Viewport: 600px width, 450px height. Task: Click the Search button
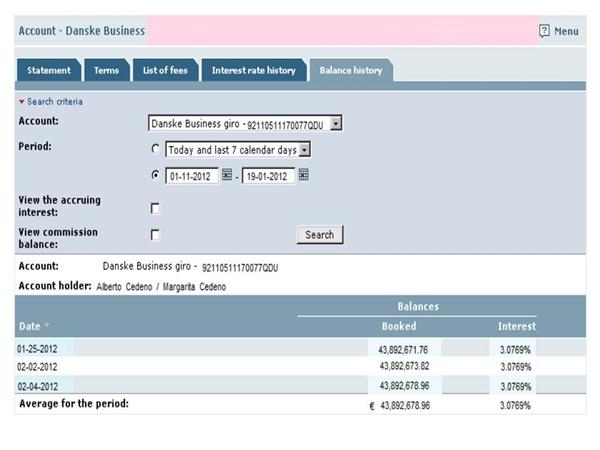tap(320, 235)
